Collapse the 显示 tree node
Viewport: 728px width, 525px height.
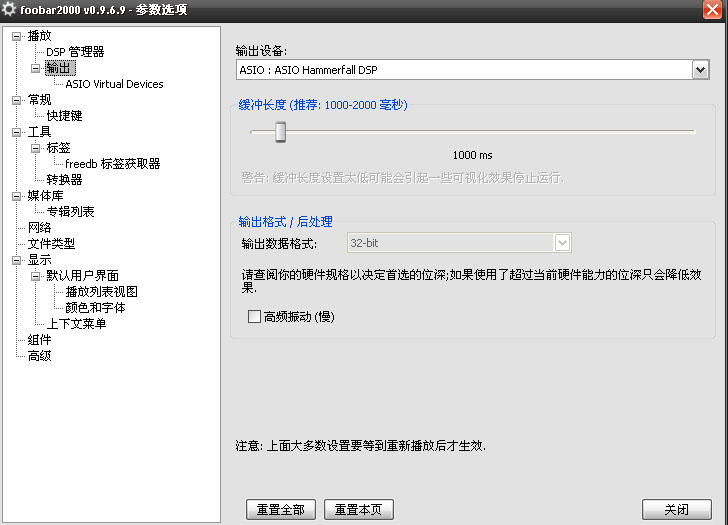point(17,260)
